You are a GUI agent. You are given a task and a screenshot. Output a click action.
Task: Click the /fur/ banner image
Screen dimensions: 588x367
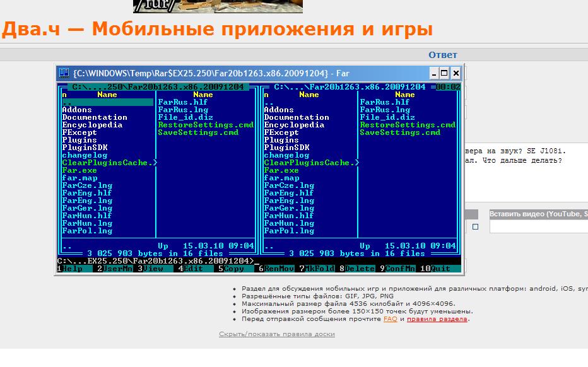point(218,6)
